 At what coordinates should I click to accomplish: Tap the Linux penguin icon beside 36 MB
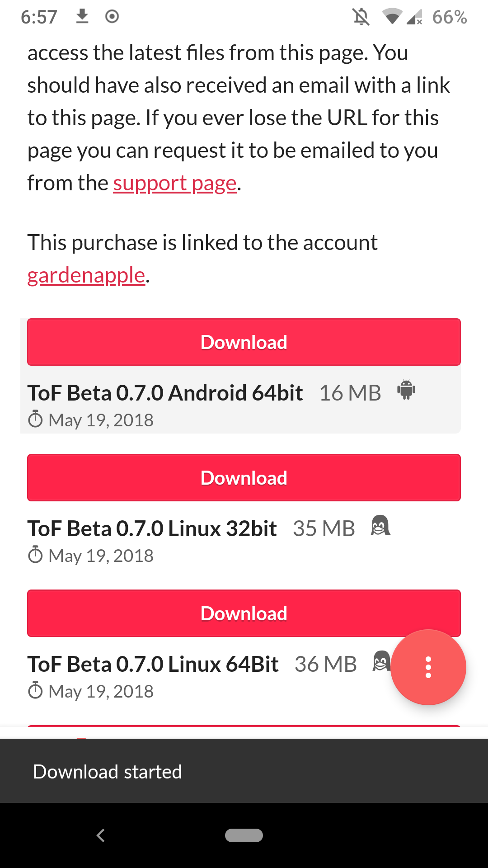381,661
